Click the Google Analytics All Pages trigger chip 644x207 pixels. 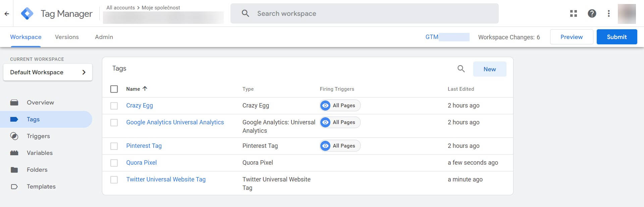click(x=340, y=122)
